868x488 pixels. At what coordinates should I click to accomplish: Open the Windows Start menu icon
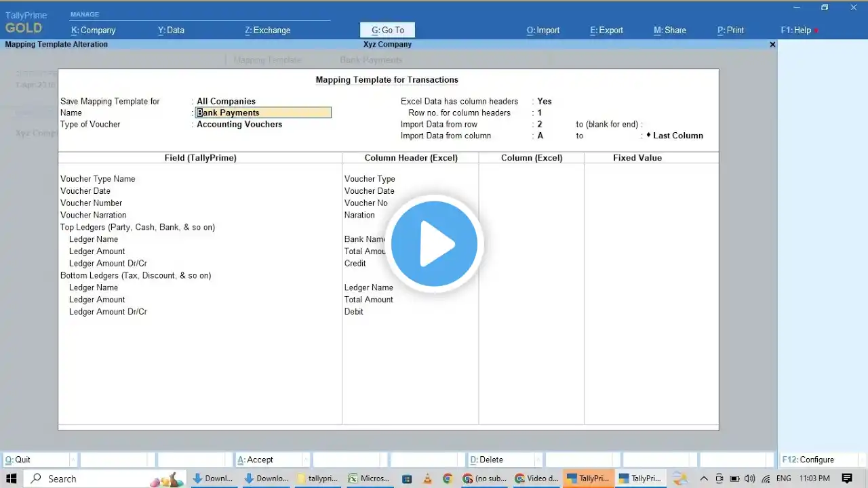click(x=12, y=479)
